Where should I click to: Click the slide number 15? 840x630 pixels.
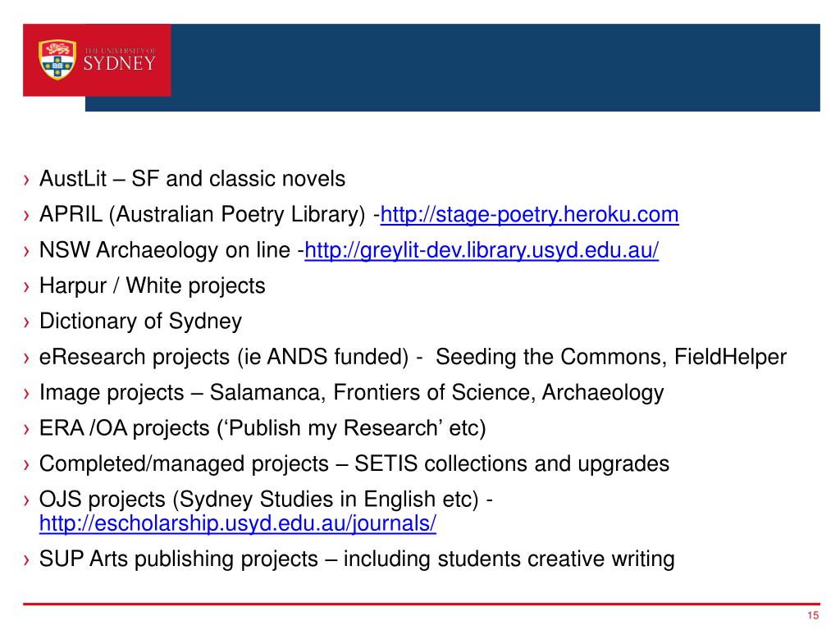813,615
